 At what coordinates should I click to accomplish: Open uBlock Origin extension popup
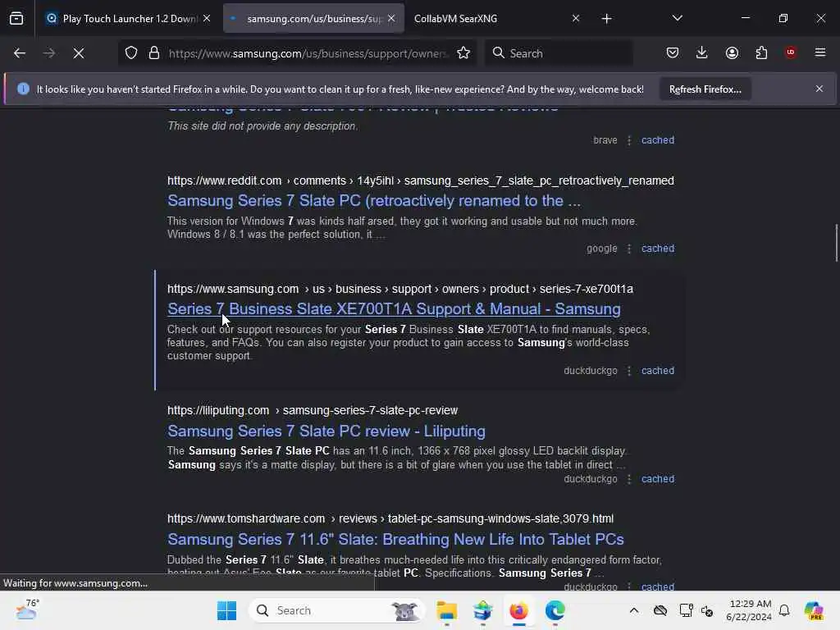pos(791,52)
